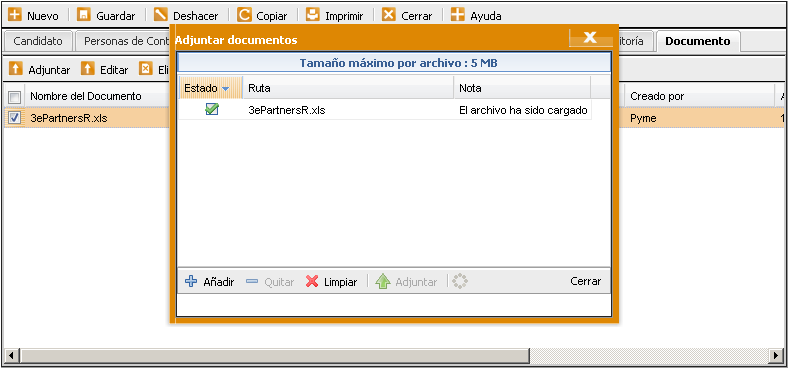The height and width of the screenshot is (369, 789).
Task: Click the Guardar save icon
Action: pyautogui.click(x=84, y=15)
